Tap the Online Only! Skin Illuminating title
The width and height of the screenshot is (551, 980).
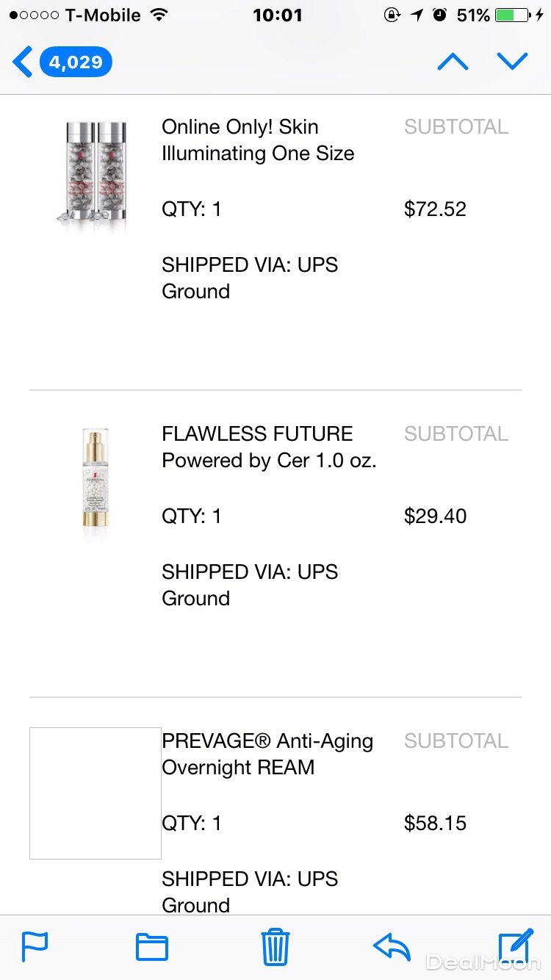click(x=258, y=140)
